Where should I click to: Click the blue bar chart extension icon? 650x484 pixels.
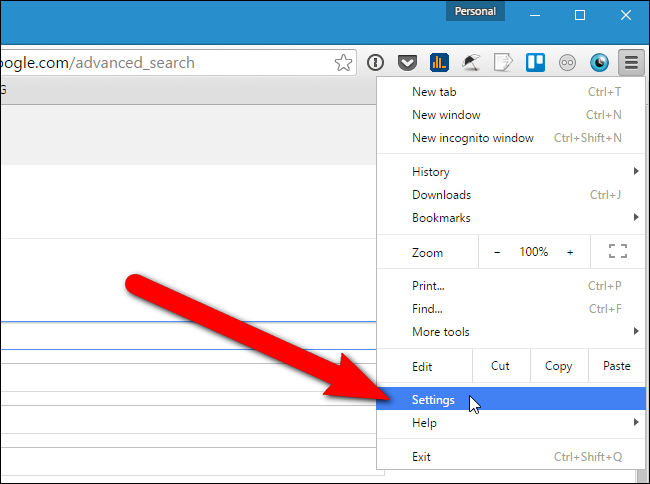(439, 63)
